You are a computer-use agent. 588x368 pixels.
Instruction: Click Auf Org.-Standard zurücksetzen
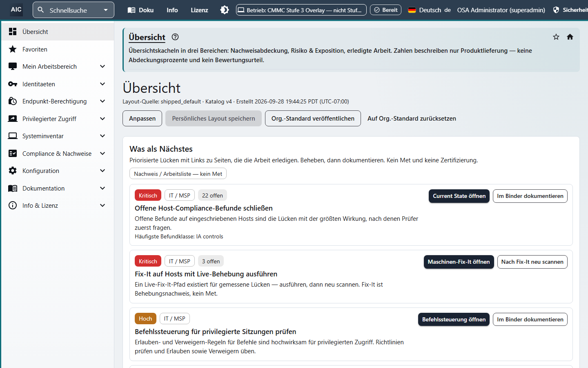[412, 118]
